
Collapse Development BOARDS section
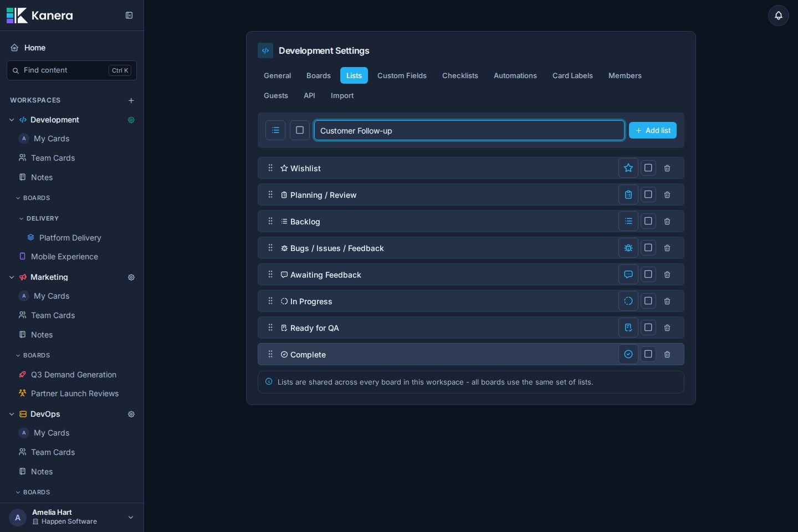[18, 198]
